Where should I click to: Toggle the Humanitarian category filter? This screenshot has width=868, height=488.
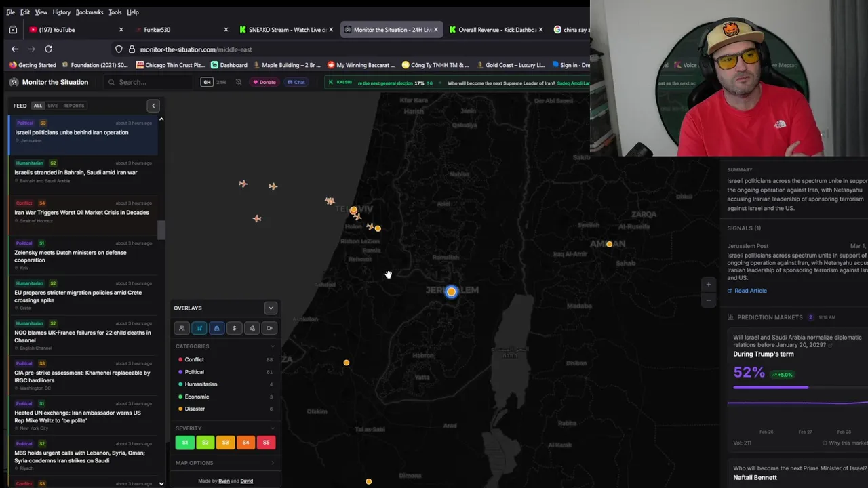pos(225,384)
